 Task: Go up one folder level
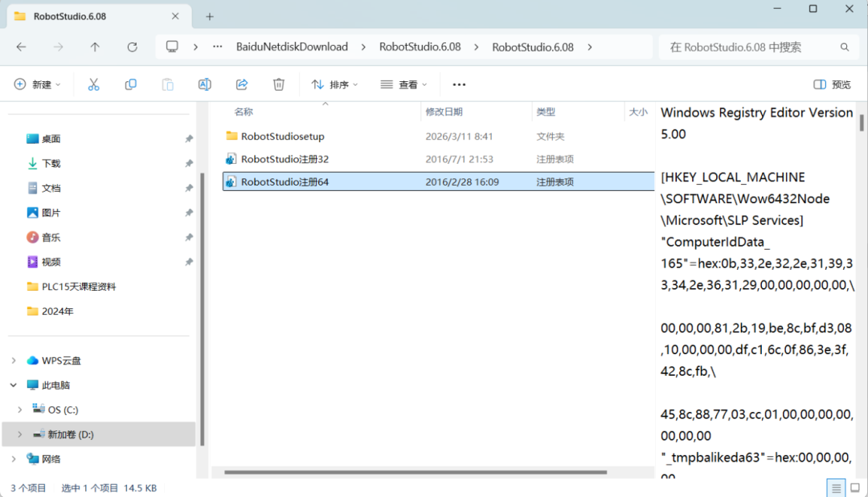95,47
